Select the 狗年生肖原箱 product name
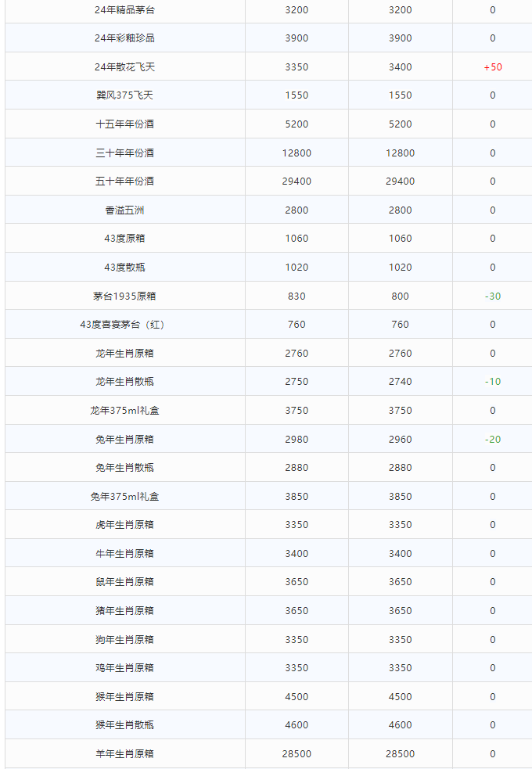Image resolution: width=532 pixels, height=769 pixels. (x=124, y=640)
